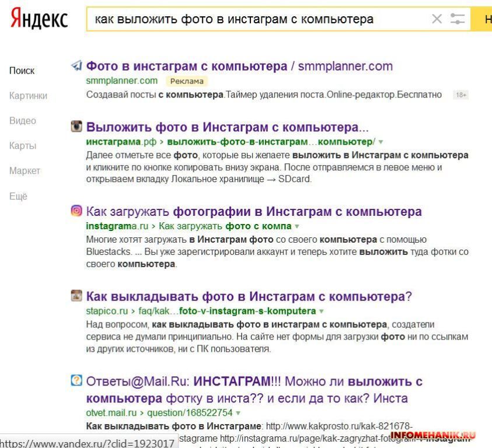Click the stapico.ru result favicon
This screenshot has height=448, width=492.
76,295
